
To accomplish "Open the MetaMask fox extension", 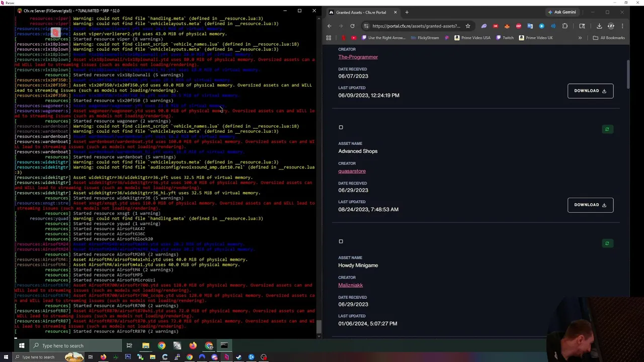I will pyautogui.click(x=507, y=26).
